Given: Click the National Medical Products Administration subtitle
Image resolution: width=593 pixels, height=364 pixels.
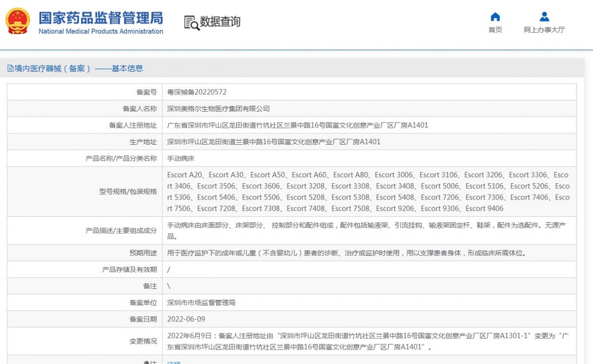Looking at the screenshot, I should pos(101,31).
